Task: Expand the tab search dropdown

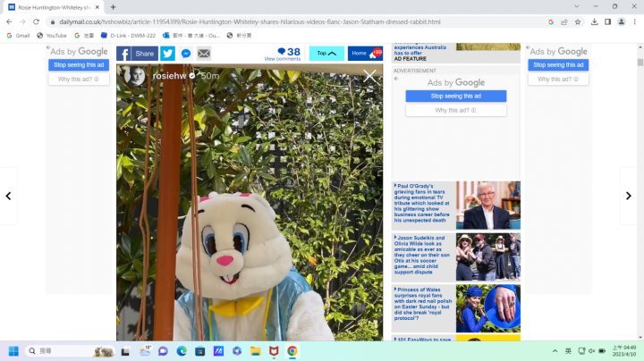Action: [x=577, y=6]
